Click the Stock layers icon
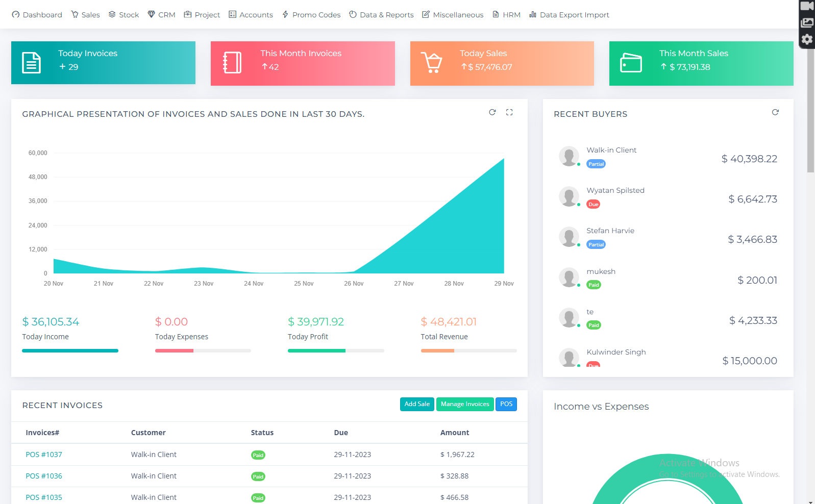815x504 pixels. click(112, 15)
